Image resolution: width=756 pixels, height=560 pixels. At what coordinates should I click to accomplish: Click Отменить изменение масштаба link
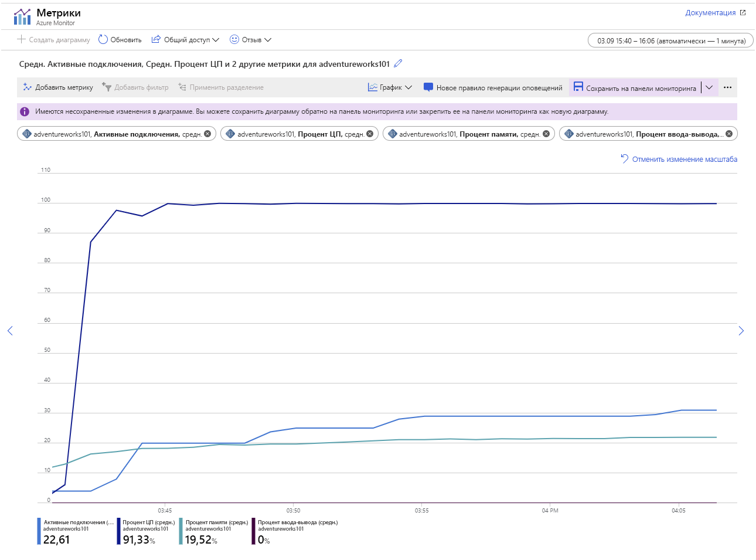coord(679,159)
